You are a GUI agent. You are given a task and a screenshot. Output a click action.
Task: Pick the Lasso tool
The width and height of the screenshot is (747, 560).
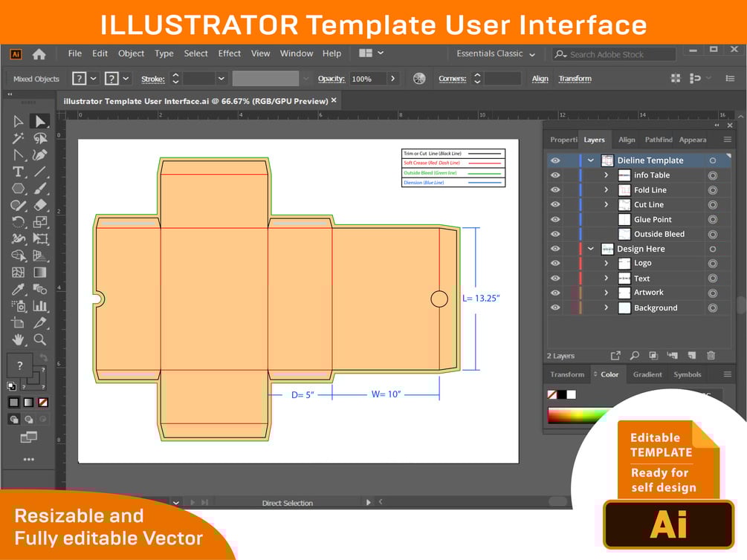tap(40, 138)
